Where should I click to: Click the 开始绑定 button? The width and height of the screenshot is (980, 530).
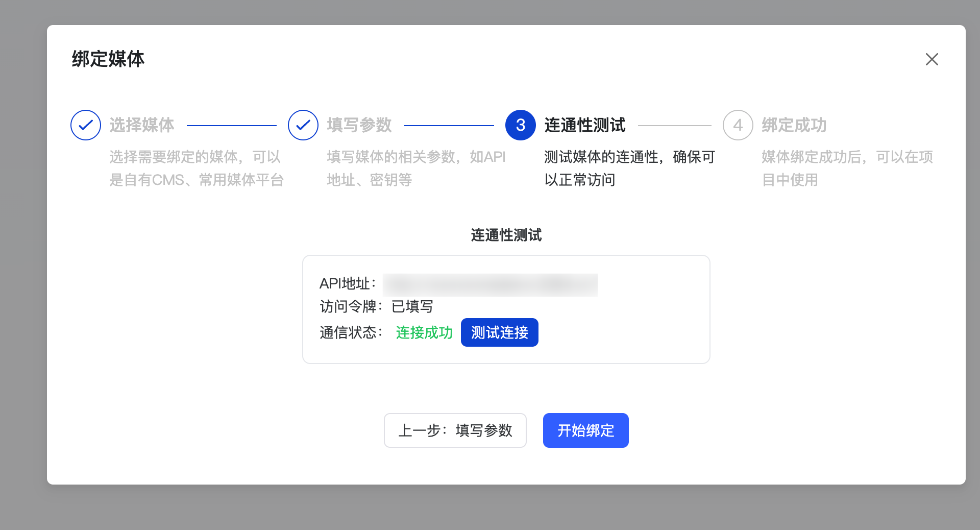coord(585,430)
